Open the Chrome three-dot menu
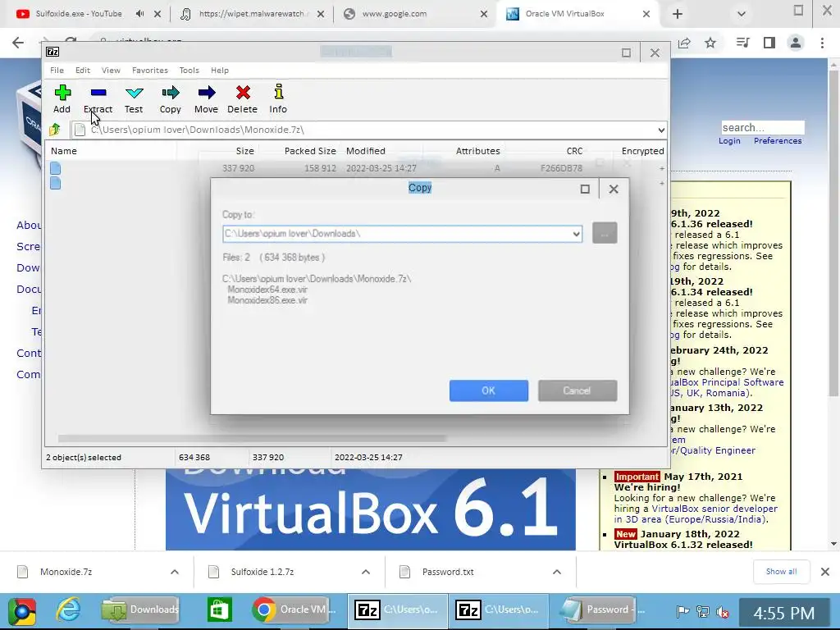Viewport: 840px width, 630px height. click(822, 43)
